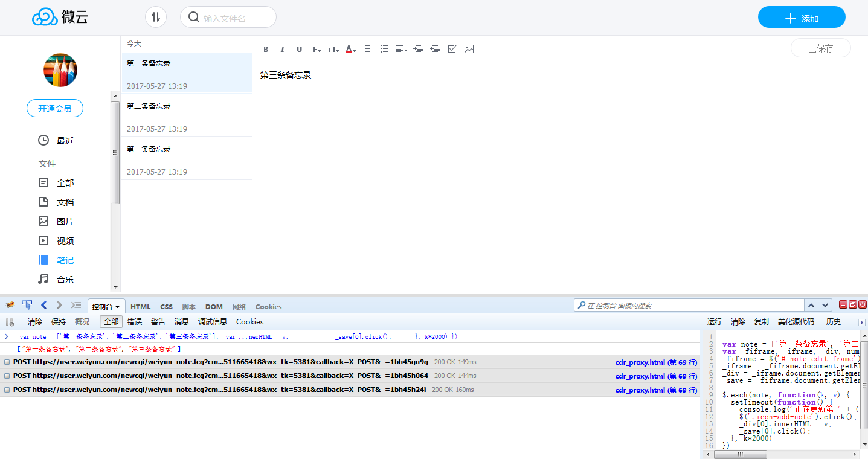The height and width of the screenshot is (459, 868).
Task: Toggle the break on errors icon
Action: pyautogui.click(x=10, y=322)
